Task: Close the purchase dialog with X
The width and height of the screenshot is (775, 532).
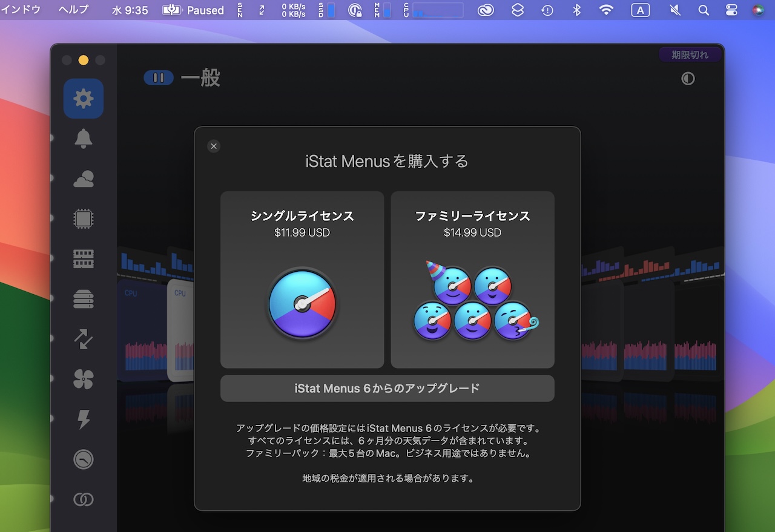Action: (213, 146)
